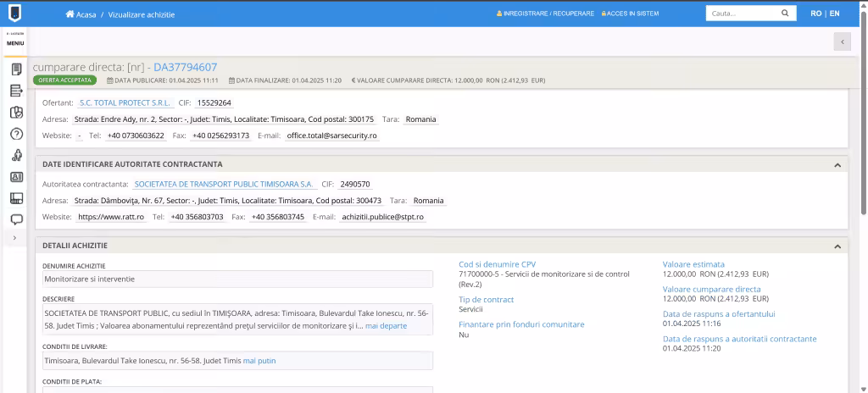Switch language to RO
The width and height of the screenshot is (868, 393).
click(816, 14)
